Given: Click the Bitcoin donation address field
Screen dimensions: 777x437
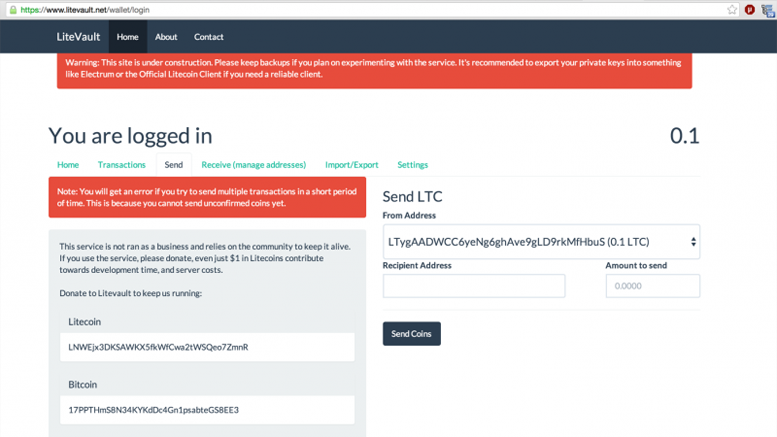Looking at the screenshot, I should pyautogui.click(x=207, y=410).
